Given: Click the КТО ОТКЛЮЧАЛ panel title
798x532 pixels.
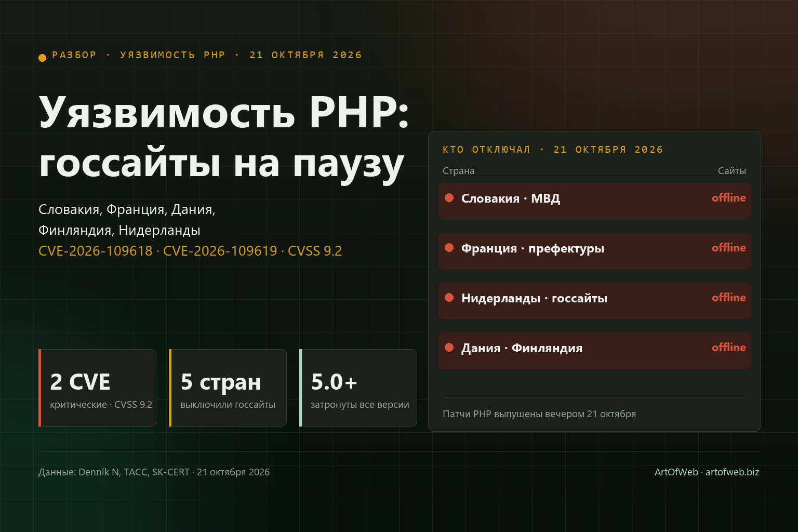Looking at the screenshot, I should click(553, 150).
